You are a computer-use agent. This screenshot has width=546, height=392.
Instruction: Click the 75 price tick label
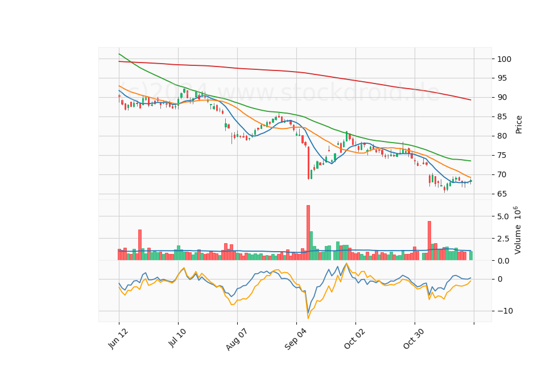[x=502, y=156]
